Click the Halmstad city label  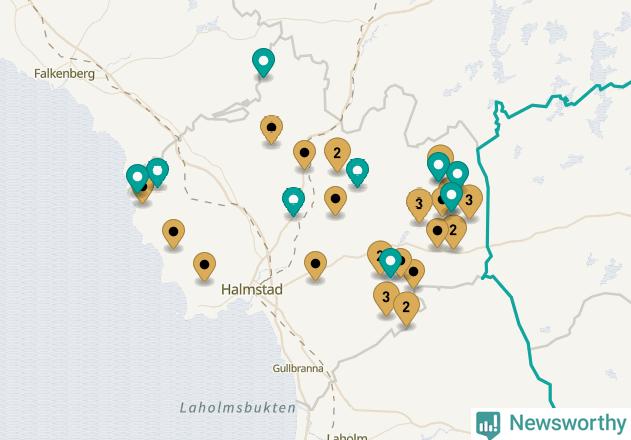(x=252, y=289)
